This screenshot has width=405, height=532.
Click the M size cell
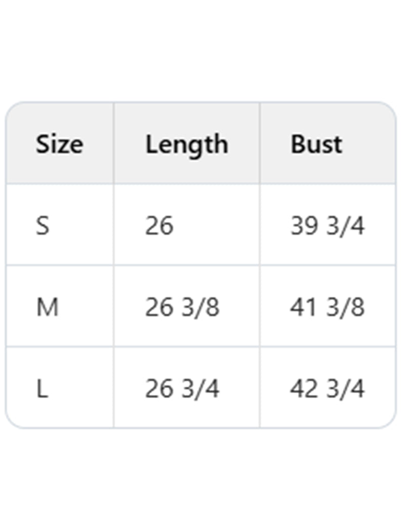[47, 307]
